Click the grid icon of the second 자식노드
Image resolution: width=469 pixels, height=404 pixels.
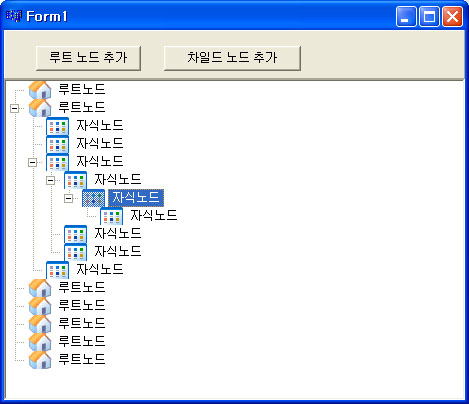click(58, 144)
